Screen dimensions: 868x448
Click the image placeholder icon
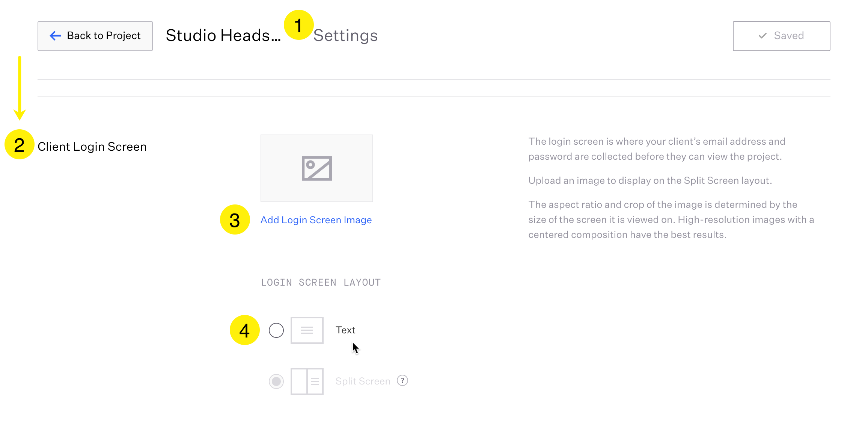[x=317, y=168]
